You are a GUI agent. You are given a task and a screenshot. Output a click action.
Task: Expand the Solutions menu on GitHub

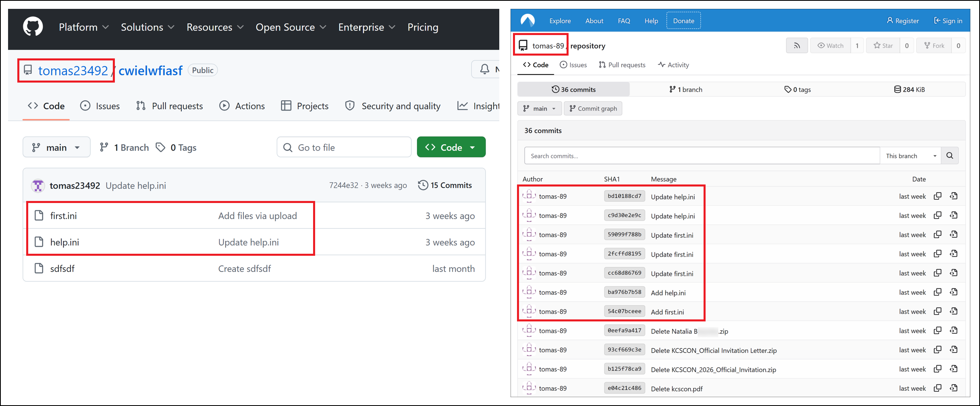click(x=147, y=27)
